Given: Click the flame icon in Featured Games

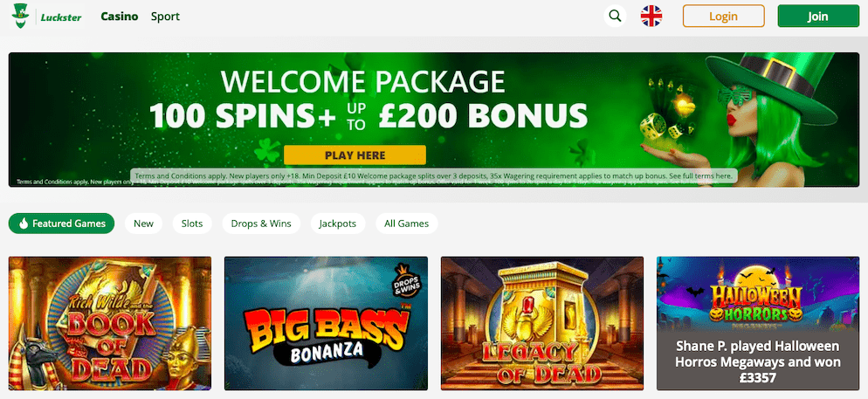Looking at the screenshot, I should [24, 224].
